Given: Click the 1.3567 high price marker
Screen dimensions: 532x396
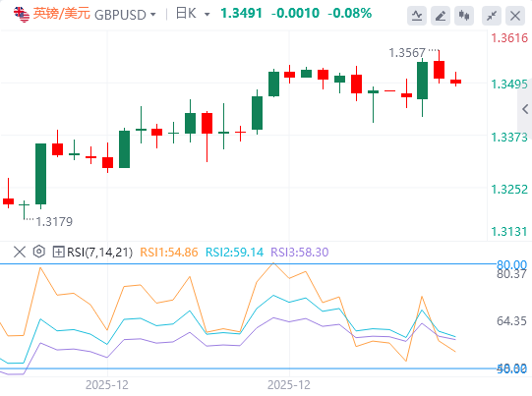Looking at the screenshot, I should click(x=407, y=53).
